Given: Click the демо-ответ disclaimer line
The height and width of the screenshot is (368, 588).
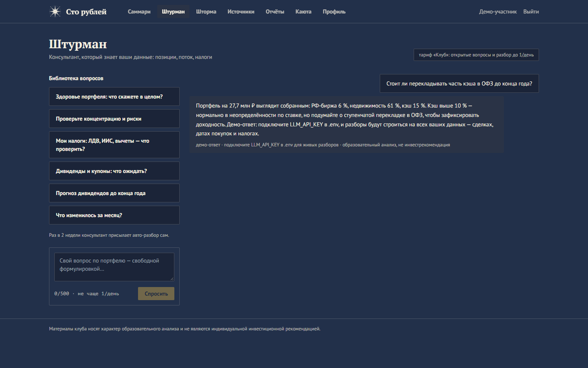Looking at the screenshot, I should coord(323,145).
